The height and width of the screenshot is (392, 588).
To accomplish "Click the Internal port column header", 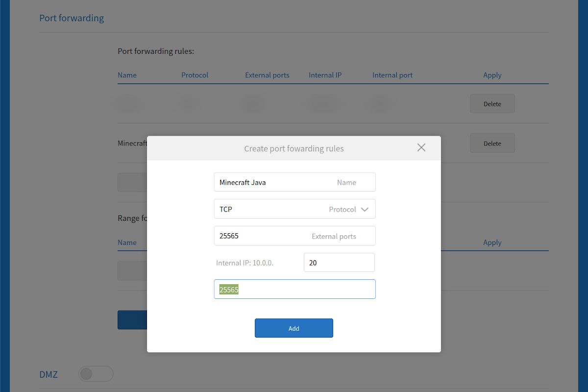I will [x=392, y=75].
